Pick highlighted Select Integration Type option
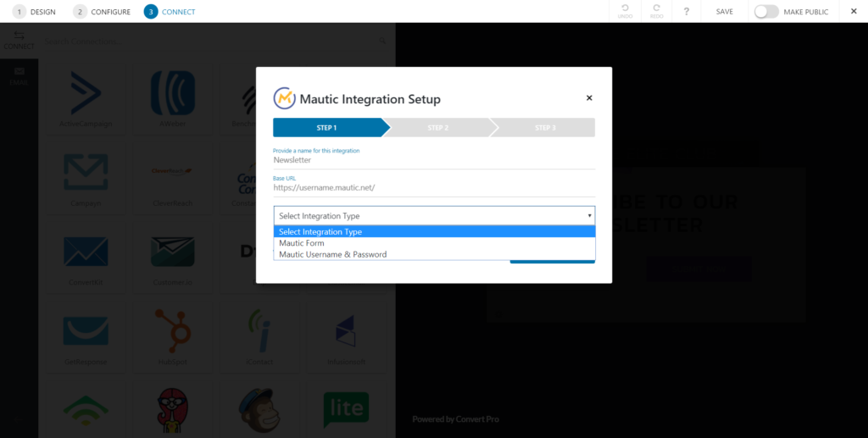This screenshot has width=868, height=438. click(435, 232)
